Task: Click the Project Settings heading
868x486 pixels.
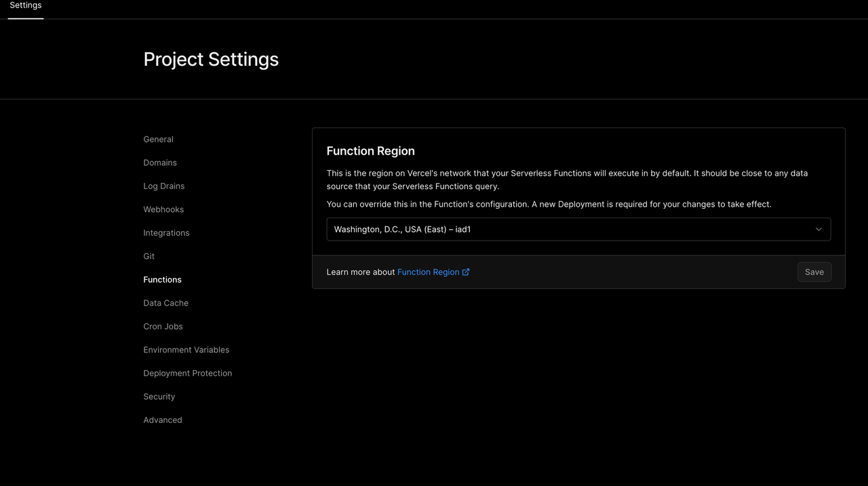Action: coord(211,60)
